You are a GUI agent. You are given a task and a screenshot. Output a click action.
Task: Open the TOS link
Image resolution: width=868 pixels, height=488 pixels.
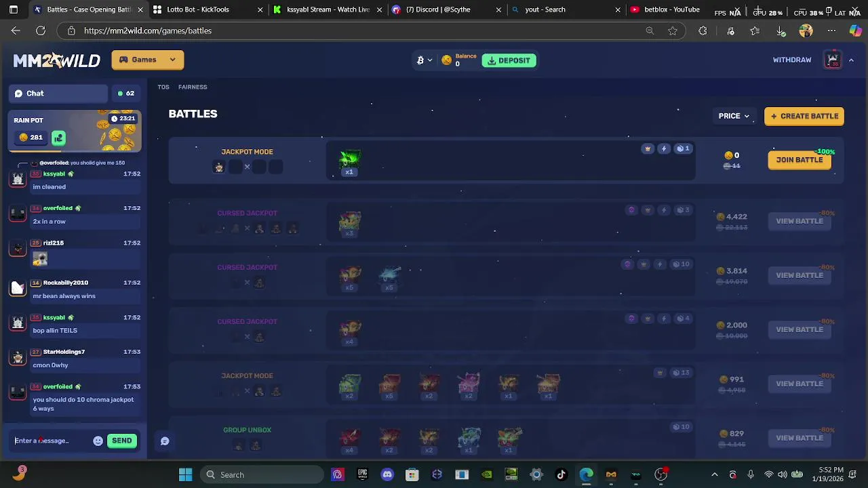pos(163,87)
